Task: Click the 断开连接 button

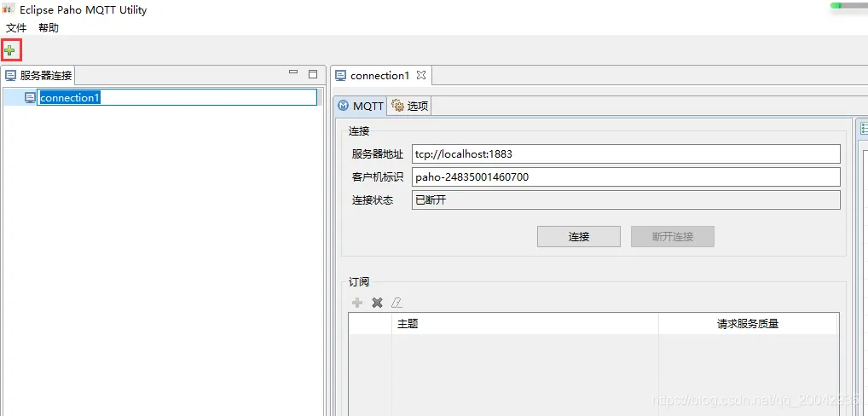Action: click(673, 237)
